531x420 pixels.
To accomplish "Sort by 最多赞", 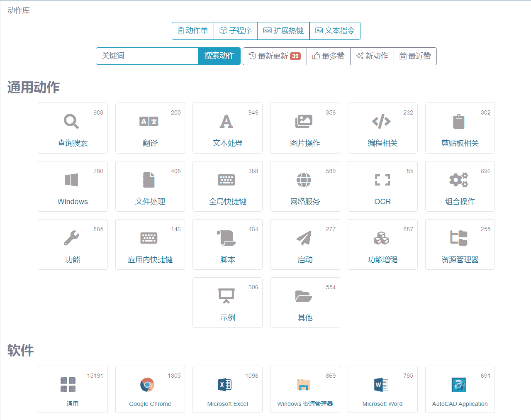I will 329,56.
